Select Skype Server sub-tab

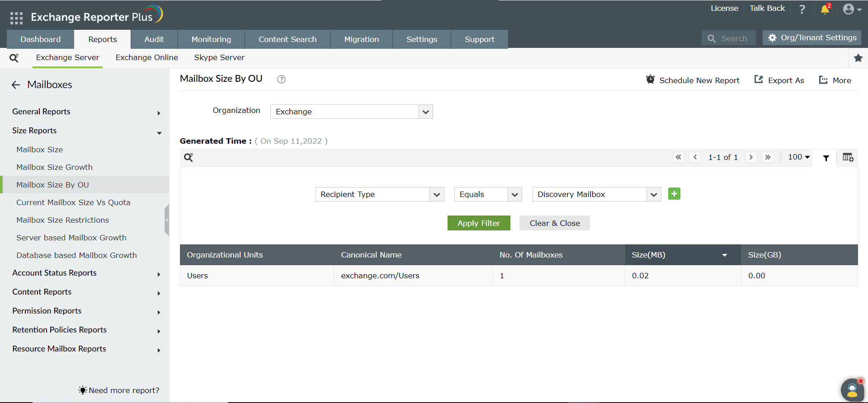[x=219, y=57]
